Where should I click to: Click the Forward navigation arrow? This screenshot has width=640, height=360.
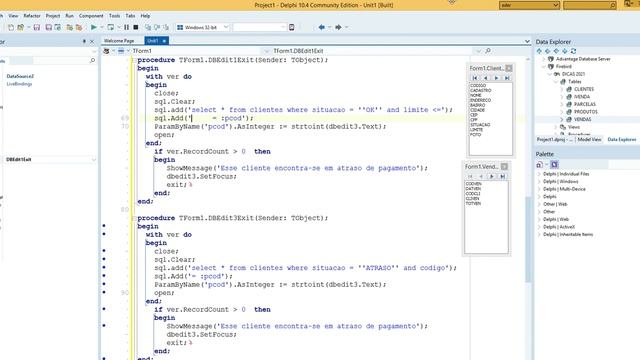(x=338, y=27)
